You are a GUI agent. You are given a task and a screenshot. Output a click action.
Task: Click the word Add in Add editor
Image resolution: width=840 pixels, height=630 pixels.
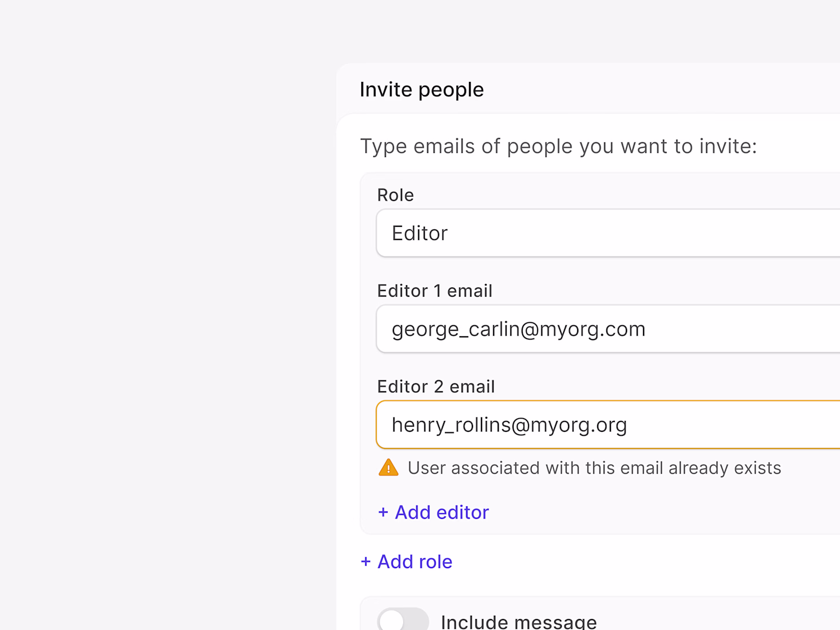[412, 513]
